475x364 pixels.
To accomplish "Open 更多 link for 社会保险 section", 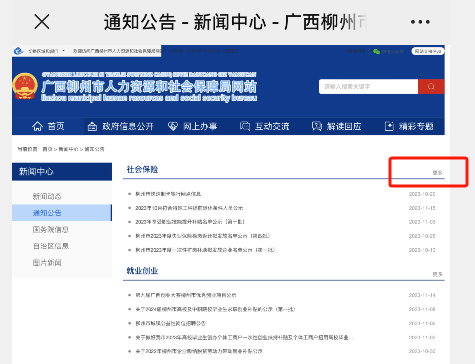I will [437, 173].
